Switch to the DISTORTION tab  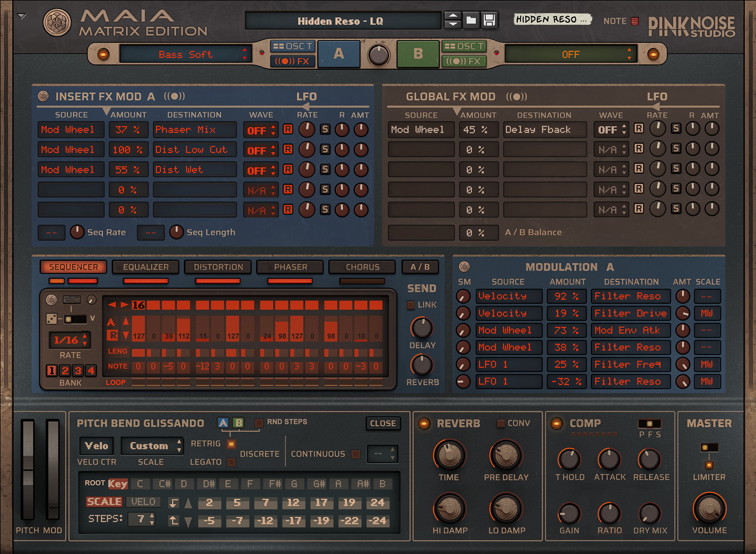coord(218,267)
